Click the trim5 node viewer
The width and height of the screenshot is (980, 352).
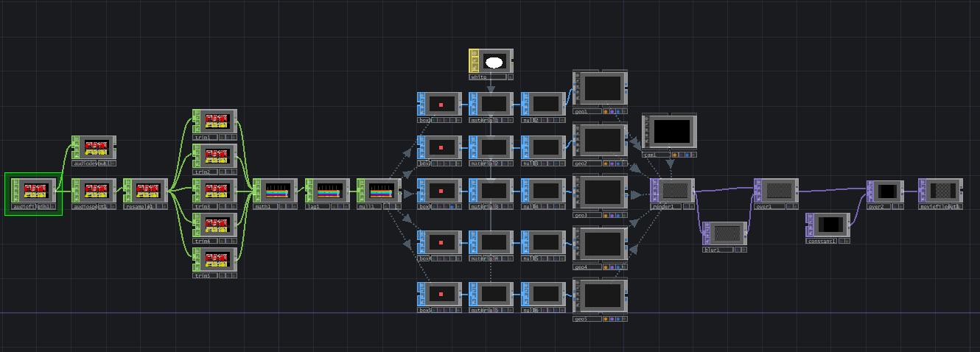pos(217,260)
